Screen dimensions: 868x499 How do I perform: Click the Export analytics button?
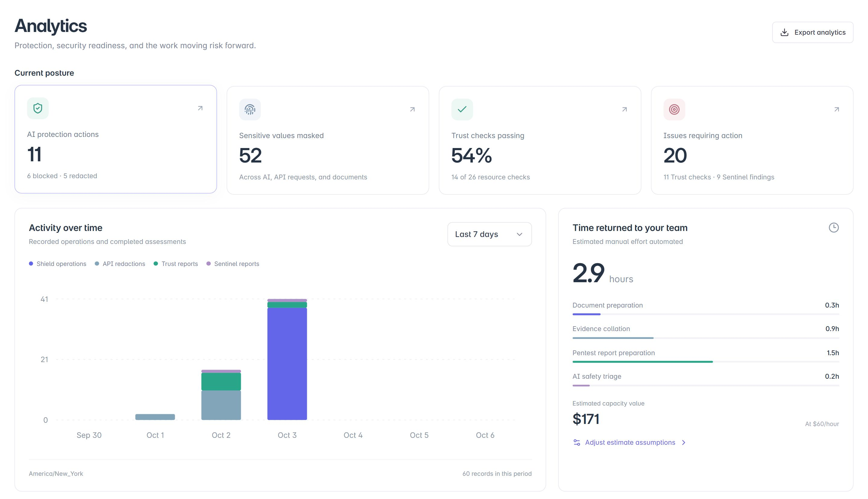[x=812, y=32]
